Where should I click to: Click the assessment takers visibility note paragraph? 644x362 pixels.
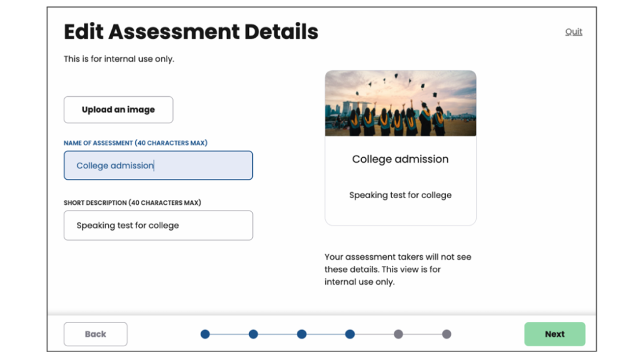coord(397,269)
